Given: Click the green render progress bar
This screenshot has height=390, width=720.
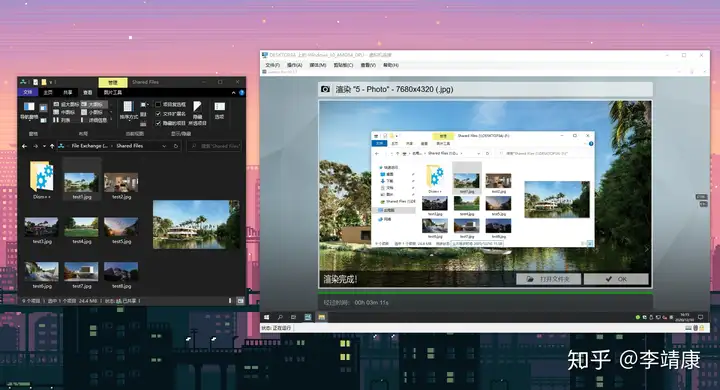Looking at the screenshot, I should pos(485,292).
